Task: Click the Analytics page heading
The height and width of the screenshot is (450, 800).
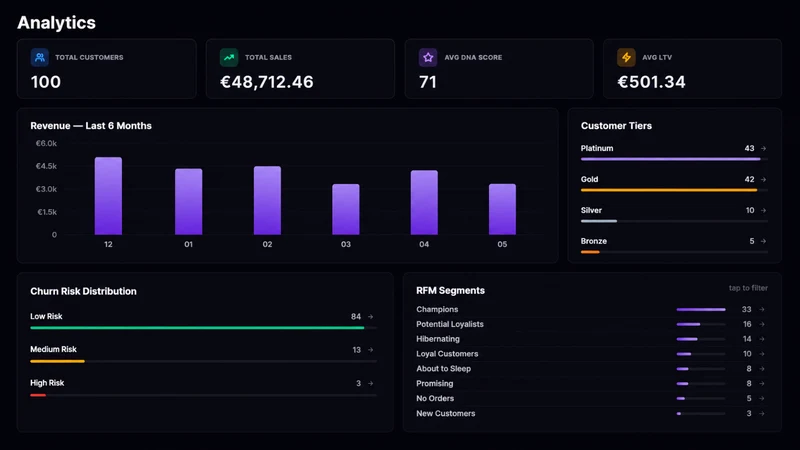Action: tap(56, 22)
